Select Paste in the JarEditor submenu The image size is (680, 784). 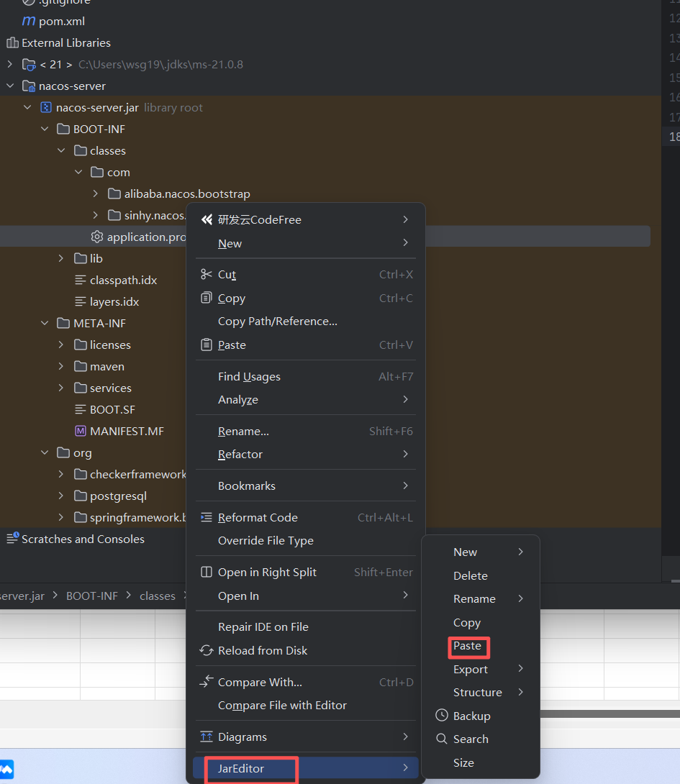coord(468,646)
